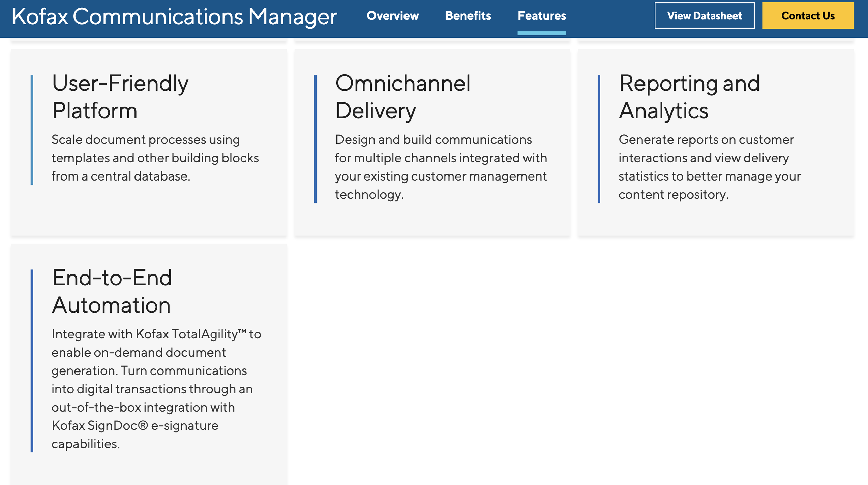Click the End-to-End Automation heading
Screen dimensions: 868x485
(x=112, y=291)
